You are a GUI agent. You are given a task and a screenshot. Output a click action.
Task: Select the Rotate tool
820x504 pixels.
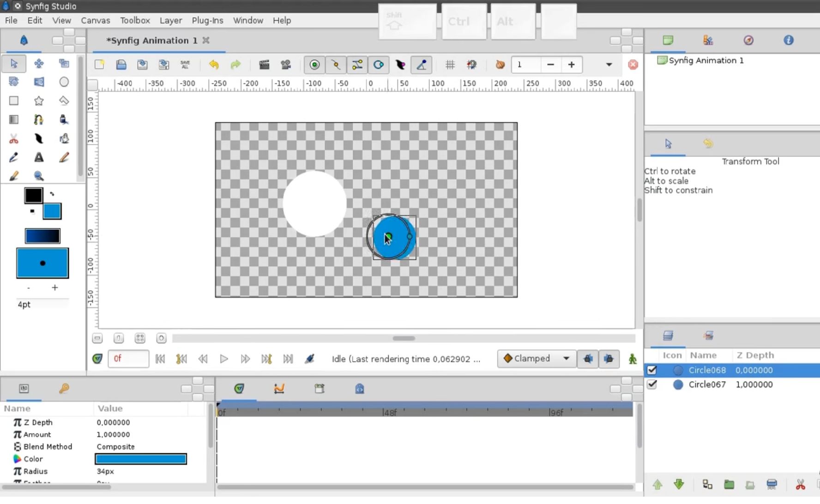coord(14,82)
